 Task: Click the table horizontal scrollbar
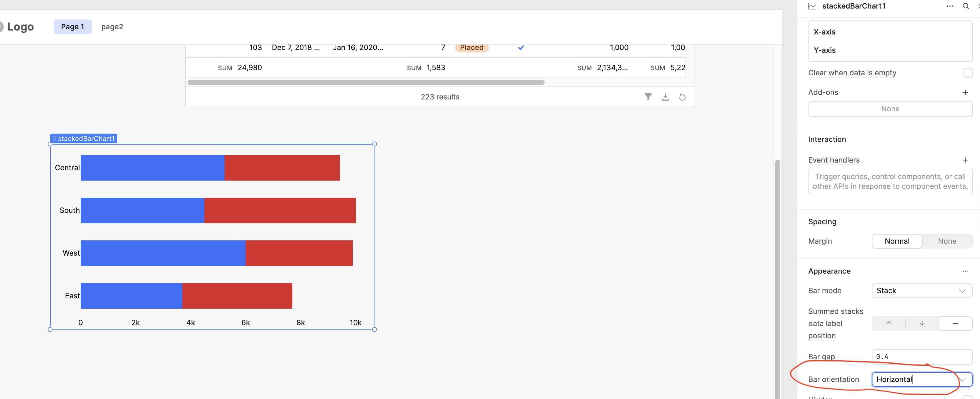tap(366, 82)
